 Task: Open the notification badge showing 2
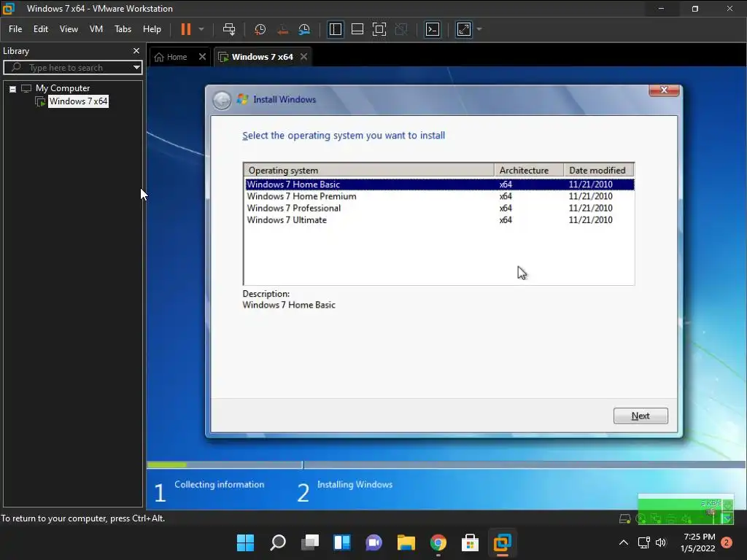point(727,542)
